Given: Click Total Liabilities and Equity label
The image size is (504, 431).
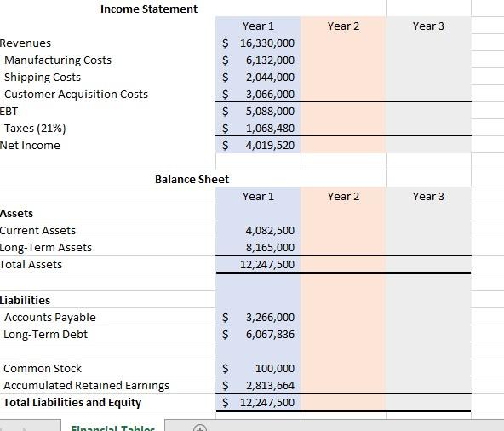Looking at the screenshot, I should [x=72, y=403].
